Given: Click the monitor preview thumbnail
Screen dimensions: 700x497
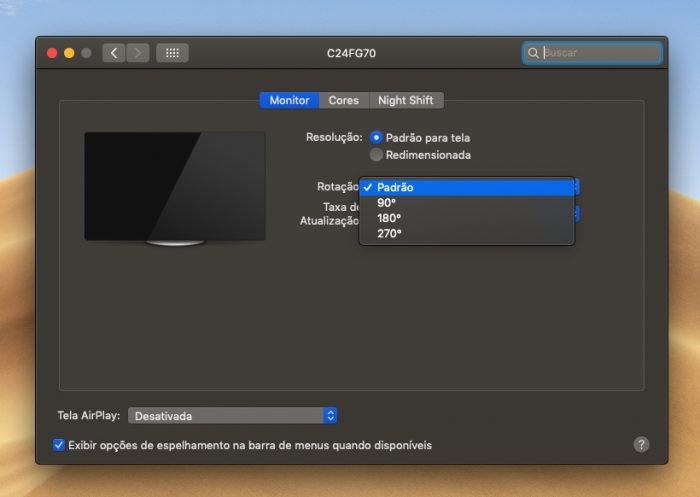Looking at the screenshot, I should tap(175, 188).
